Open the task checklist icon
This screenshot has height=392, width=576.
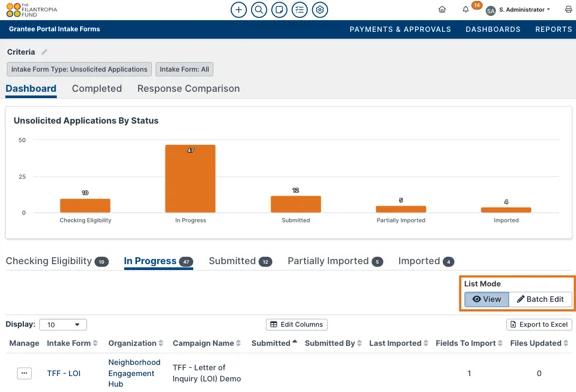click(299, 10)
